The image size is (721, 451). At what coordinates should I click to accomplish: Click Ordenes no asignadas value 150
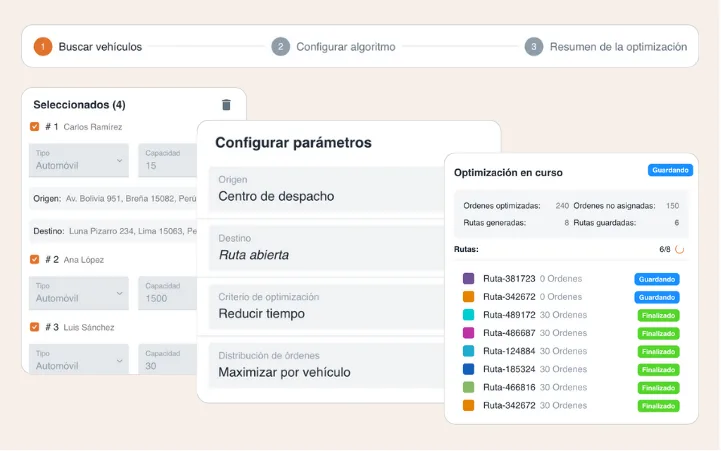click(x=672, y=206)
